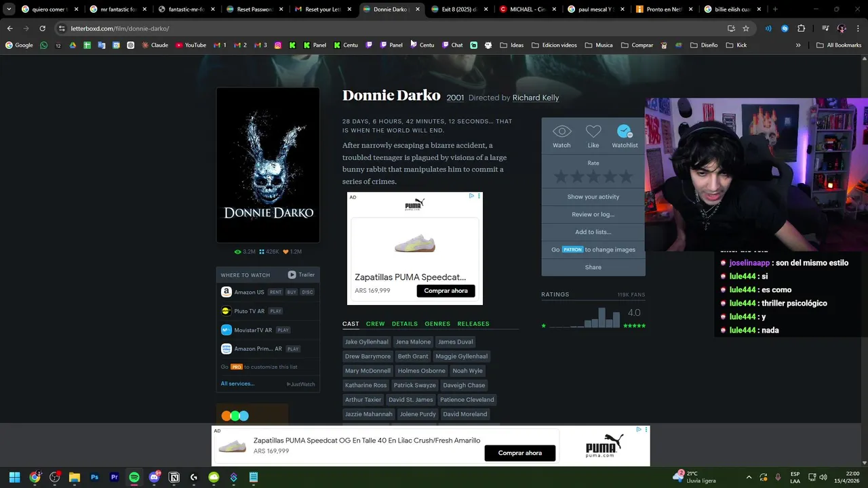Open Jake Gyllenhaal cast page
Image resolution: width=868 pixels, height=488 pixels.
(x=367, y=342)
